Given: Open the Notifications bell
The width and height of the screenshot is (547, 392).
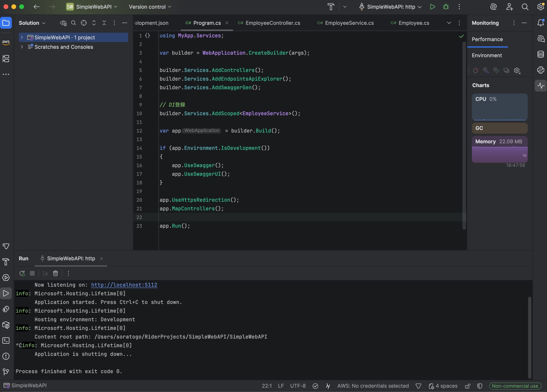Looking at the screenshot, I should point(541,23).
